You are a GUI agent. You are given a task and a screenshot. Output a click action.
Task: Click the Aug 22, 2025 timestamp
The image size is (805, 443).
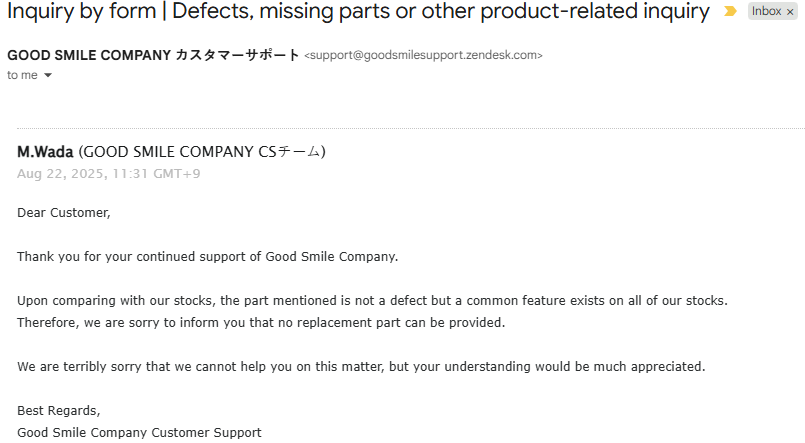pyautogui.click(x=108, y=174)
